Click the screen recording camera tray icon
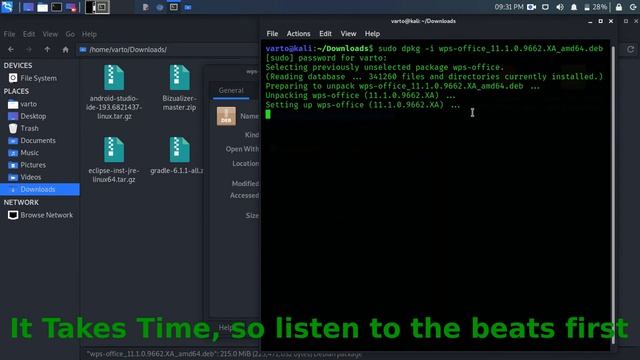The image size is (640, 360). [531, 7]
